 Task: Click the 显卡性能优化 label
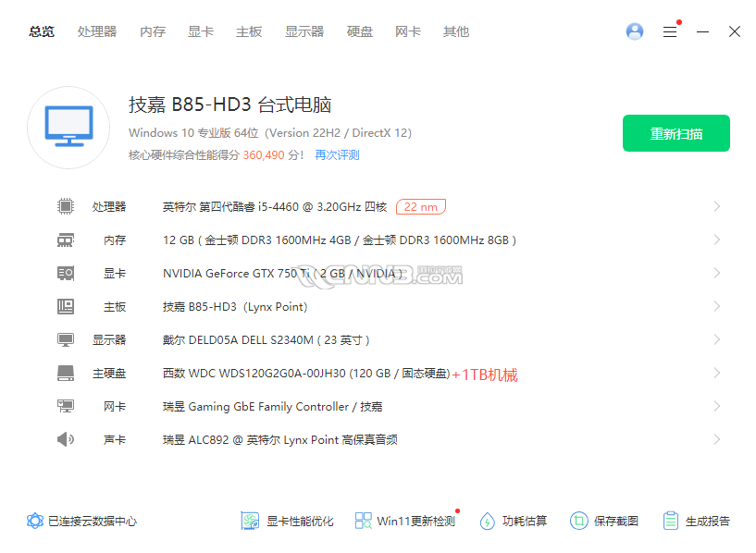(300, 522)
